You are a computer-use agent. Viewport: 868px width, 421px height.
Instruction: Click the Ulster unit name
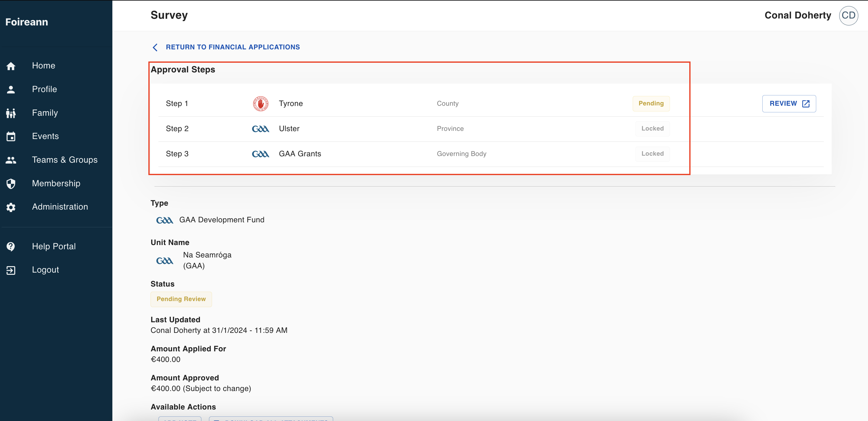pos(289,129)
